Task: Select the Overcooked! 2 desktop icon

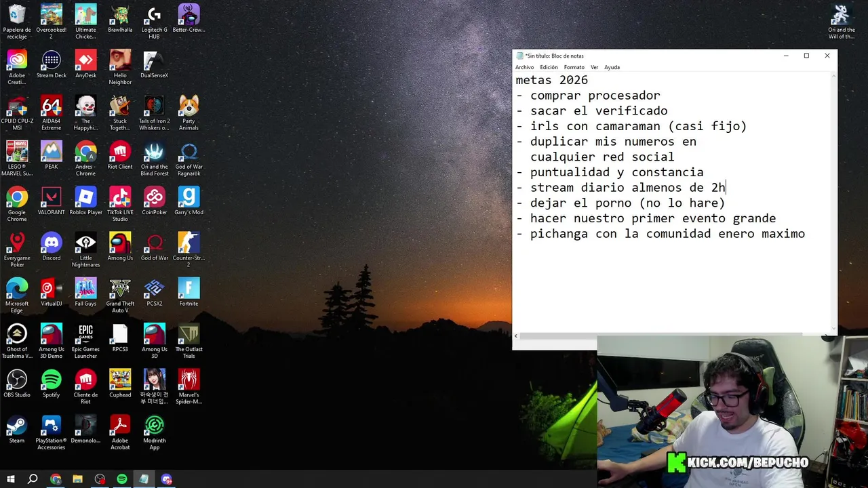Action: (x=52, y=22)
